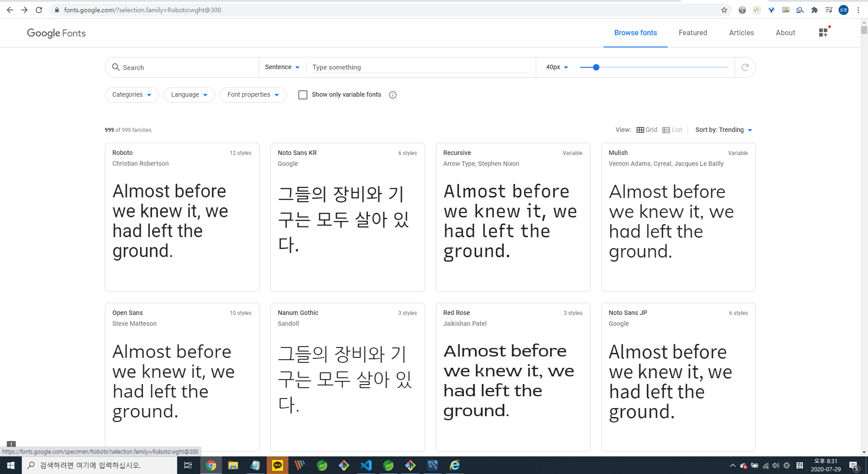Open the Windows Start menu
The width and height of the screenshot is (868, 474).
click(x=11, y=465)
